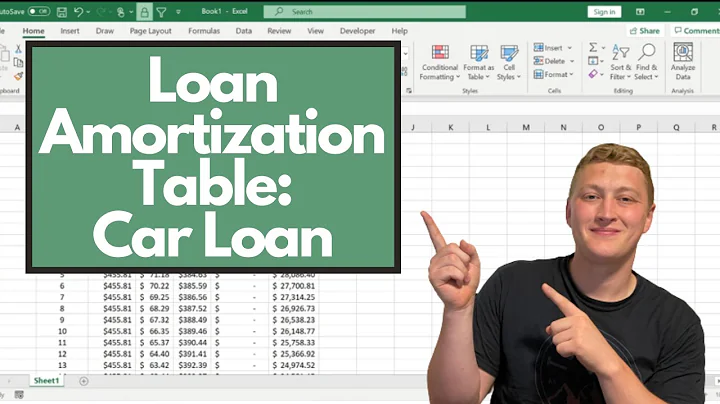The width and height of the screenshot is (720, 404).
Task: Open Sort & Filter menu
Action: pyautogui.click(x=620, y=63)
